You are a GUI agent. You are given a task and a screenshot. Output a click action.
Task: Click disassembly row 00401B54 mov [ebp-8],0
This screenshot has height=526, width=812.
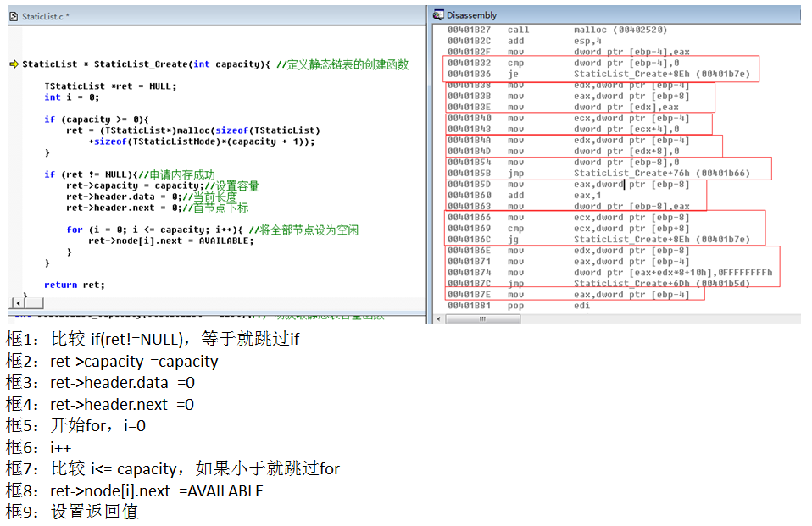[564, 162]
